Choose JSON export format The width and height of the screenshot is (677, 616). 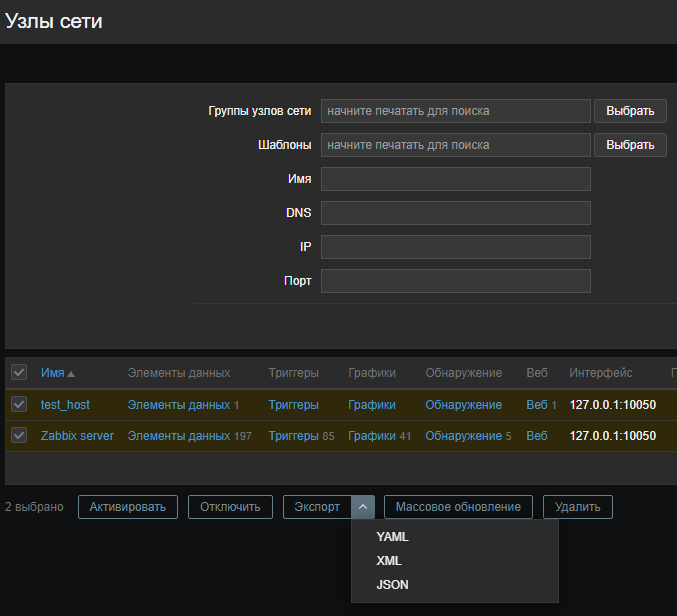click(x=392, y=585)
